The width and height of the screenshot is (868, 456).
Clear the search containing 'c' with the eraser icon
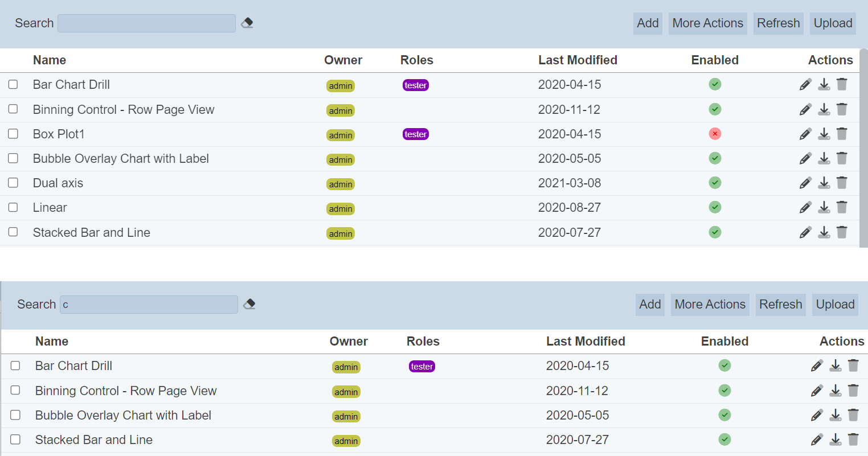click(249, 305)
